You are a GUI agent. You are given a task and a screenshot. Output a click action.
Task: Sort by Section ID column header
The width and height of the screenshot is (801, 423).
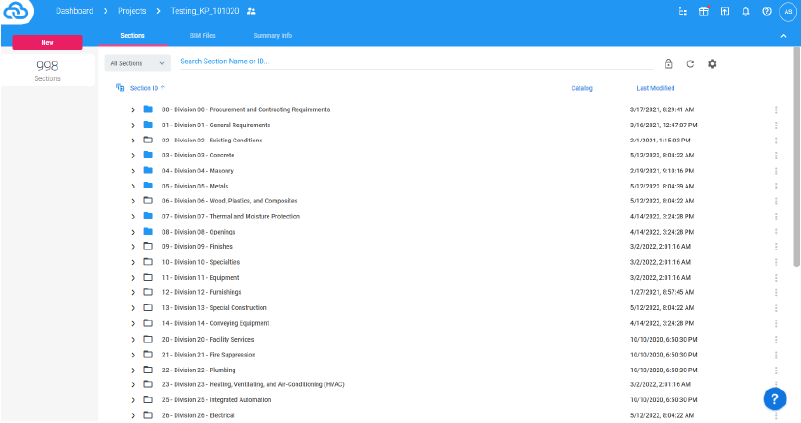[x=144, y=88]
